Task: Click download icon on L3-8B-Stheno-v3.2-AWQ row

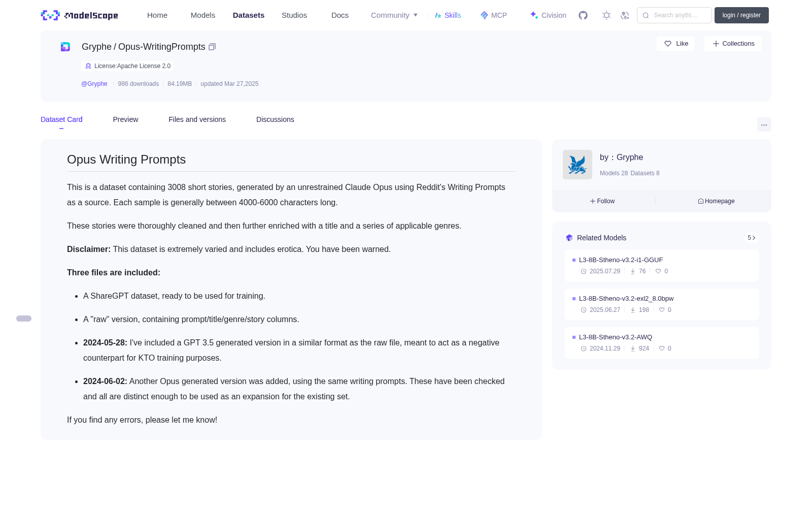Action: coord(633,348)
